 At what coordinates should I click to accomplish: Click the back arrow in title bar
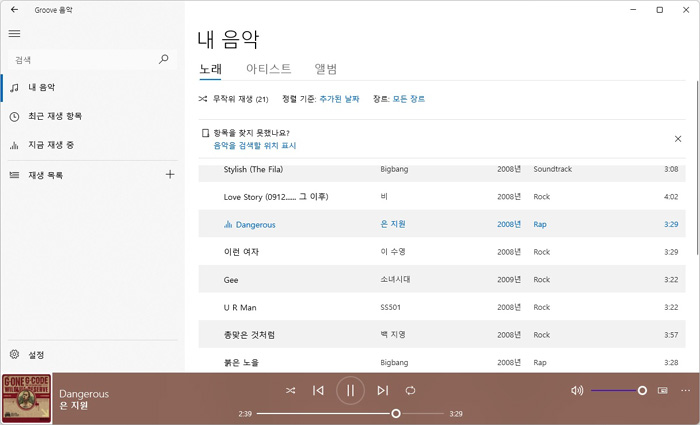14,9
